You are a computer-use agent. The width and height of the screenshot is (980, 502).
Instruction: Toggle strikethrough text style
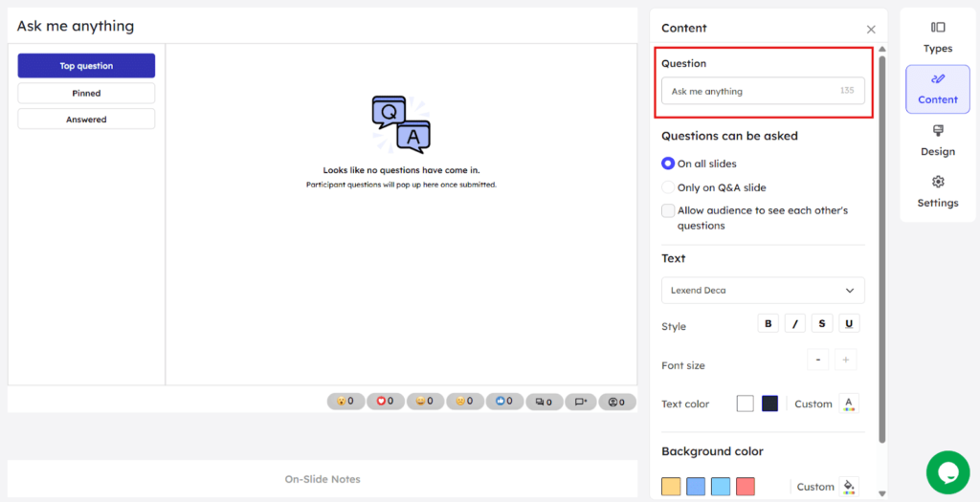(x=822, y=323)
